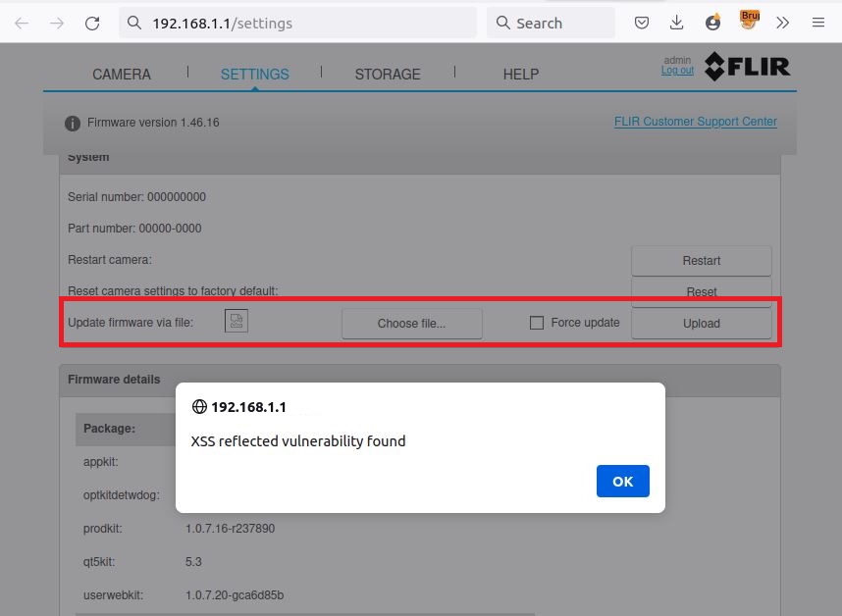Click the browser back arrow
The width and height of the screenshot is (842, 616).
pos(22,23)
